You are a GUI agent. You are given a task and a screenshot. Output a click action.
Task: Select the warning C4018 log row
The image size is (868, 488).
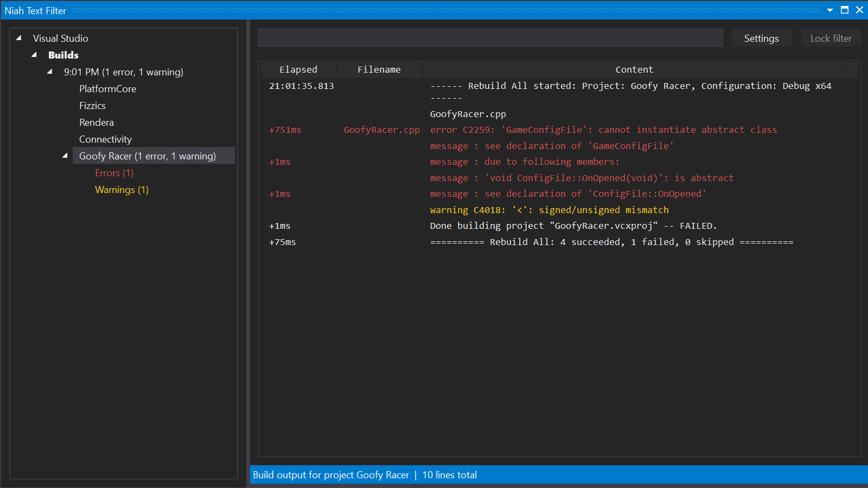[548, 210]
